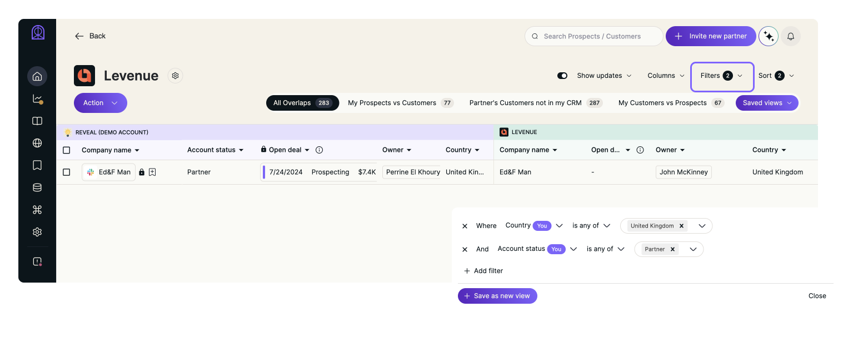Remove the Country filter row with X
Image resolution: width=868 pixels, height=346 pixels.
[x=465, y=226]
